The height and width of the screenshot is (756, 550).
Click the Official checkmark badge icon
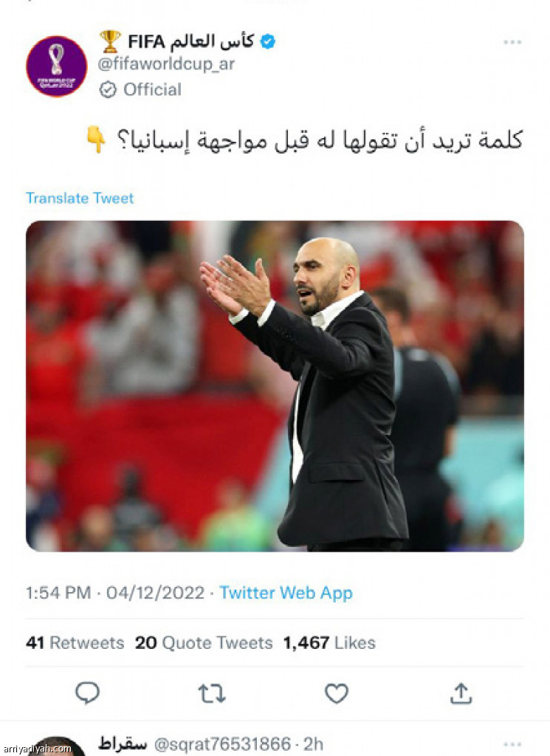point(108,89)
